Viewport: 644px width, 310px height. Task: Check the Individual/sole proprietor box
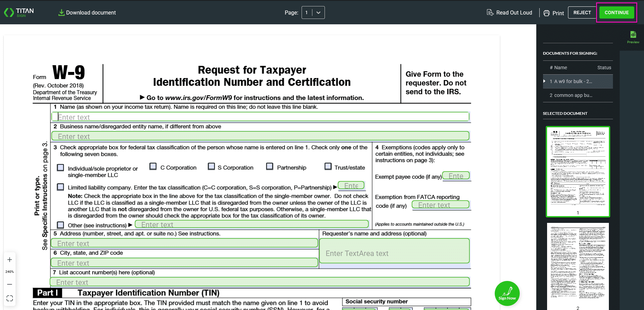click(61, 168)
